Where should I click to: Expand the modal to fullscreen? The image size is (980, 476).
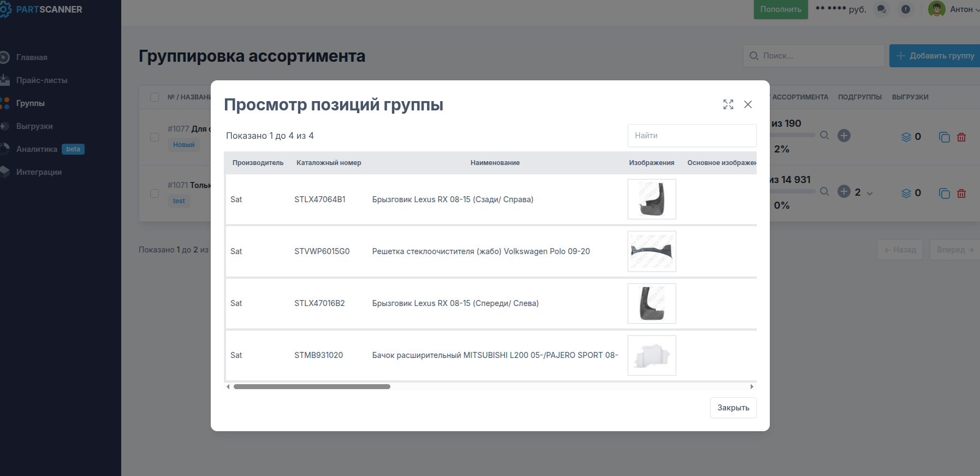728,104
